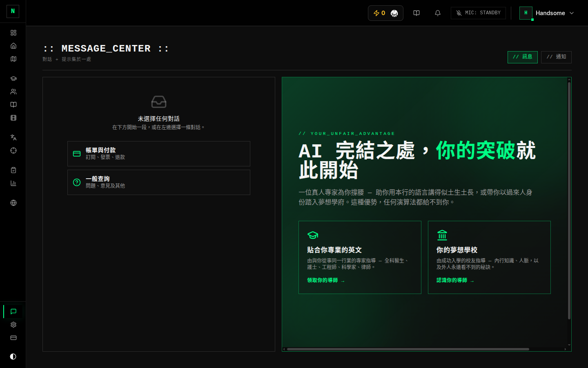Click the green N logo
The width and height of the screenshot is (588, 368).
pyautogui.click(x=13, y=11)
